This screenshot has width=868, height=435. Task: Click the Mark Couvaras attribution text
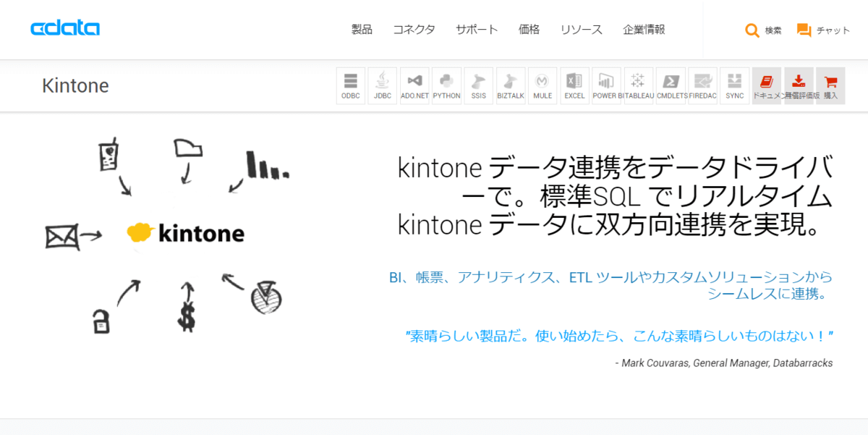click(723, 363)
